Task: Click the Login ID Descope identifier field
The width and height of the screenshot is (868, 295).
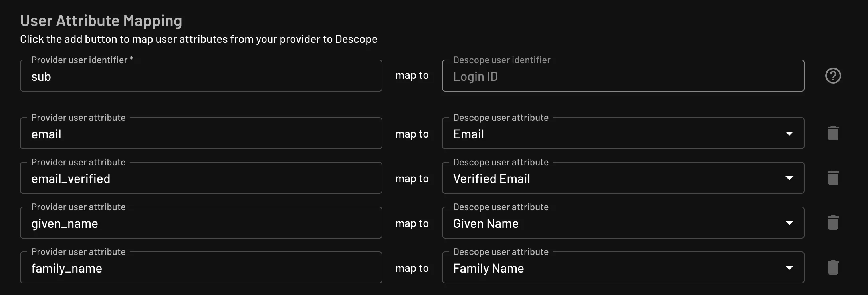Action: coord(623,76)
